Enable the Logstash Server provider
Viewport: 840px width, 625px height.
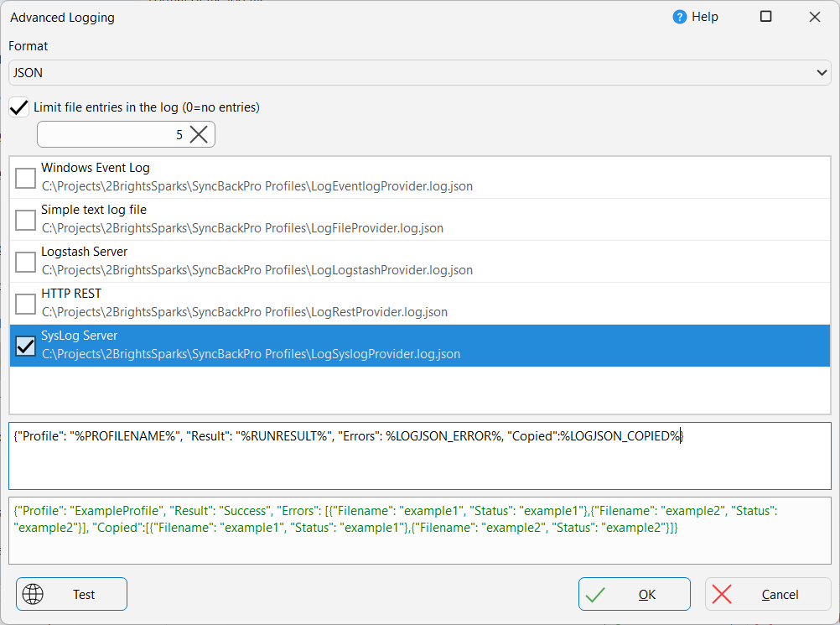click(25, 262)
